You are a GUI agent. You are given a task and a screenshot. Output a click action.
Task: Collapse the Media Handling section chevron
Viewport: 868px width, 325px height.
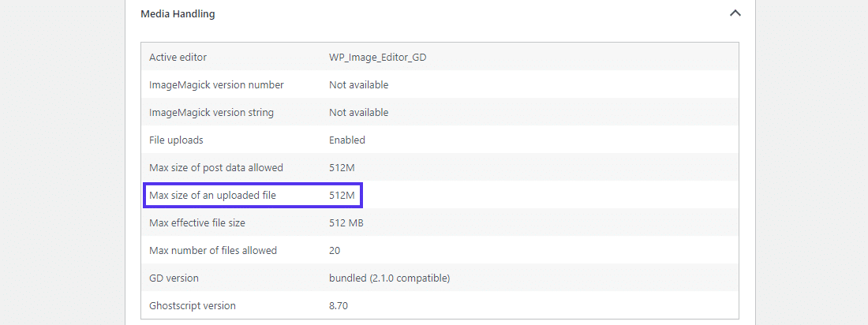tap(735, 13)
